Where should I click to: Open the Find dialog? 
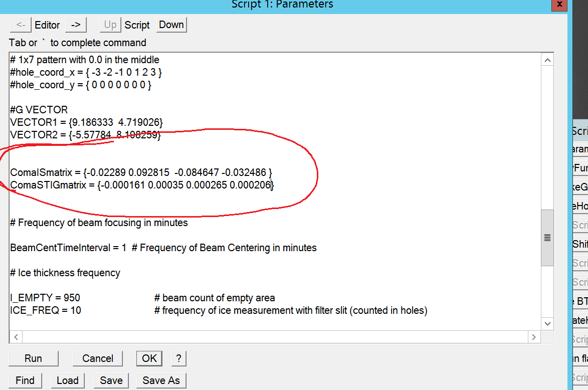tap(25, 380)
